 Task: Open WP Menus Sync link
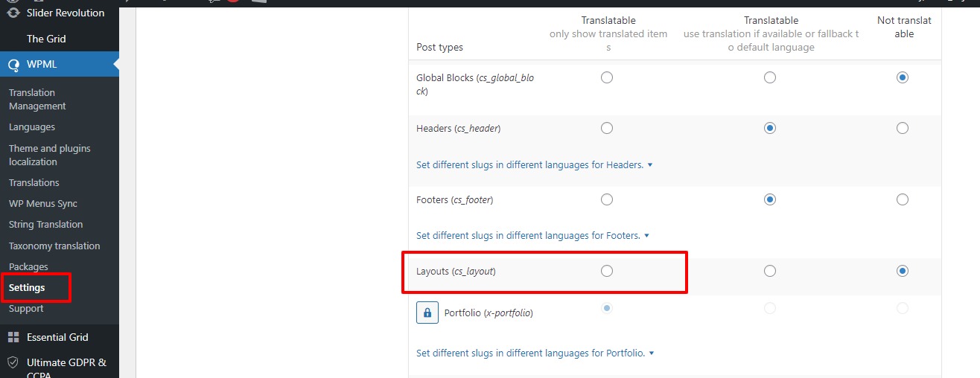click(42, 204)
